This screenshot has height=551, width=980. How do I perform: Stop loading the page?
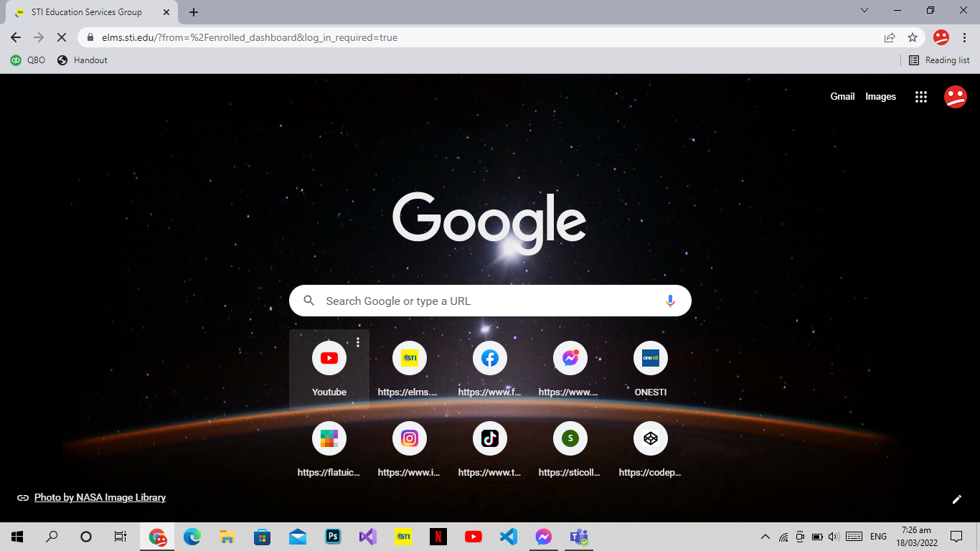point(62,37)
